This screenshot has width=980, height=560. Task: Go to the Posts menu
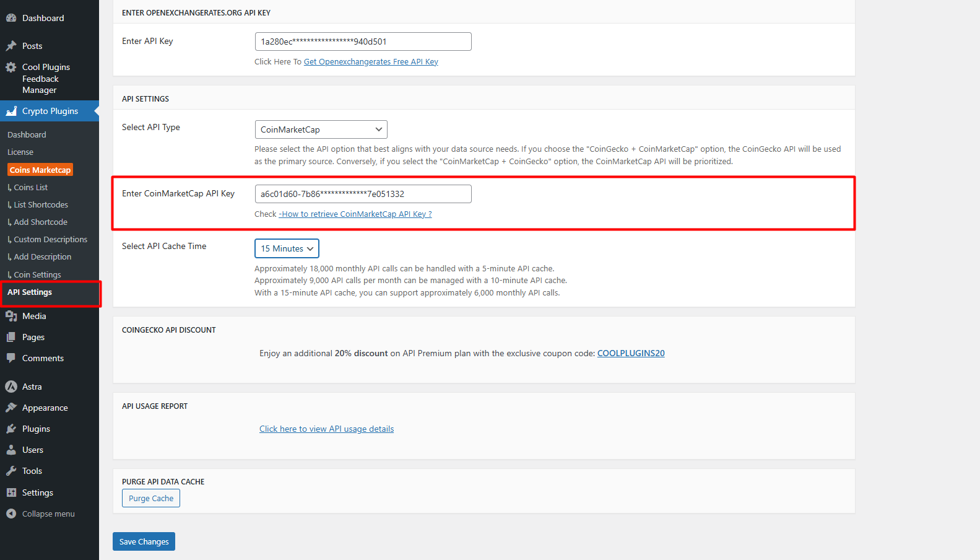(x=32, y=46)
